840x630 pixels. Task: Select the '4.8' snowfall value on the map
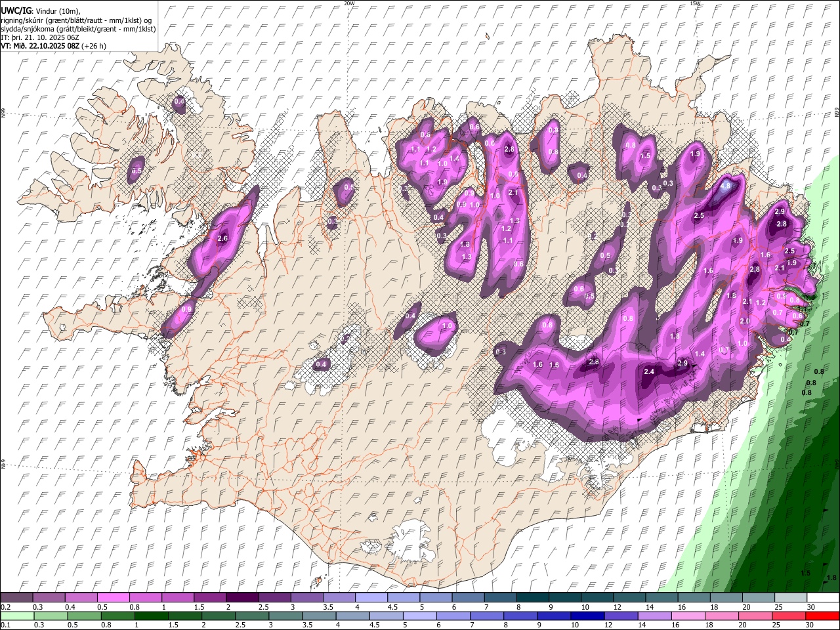click(725, 186)
